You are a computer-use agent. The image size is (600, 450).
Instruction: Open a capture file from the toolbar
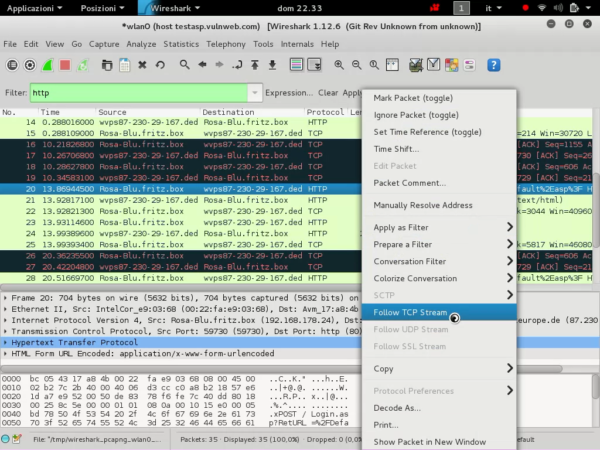(x=107, y=65)
